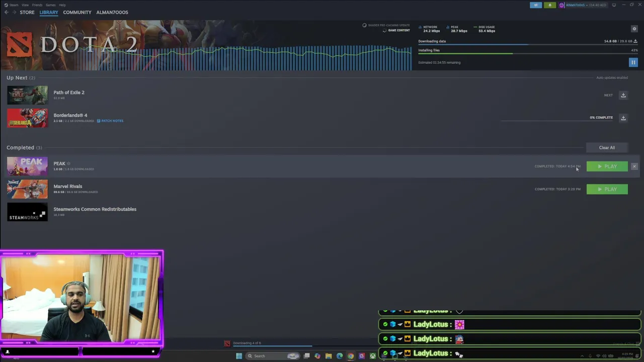644x362 pixels.
Task: Click the Downloading data progress bar
Action: (528, 45)
